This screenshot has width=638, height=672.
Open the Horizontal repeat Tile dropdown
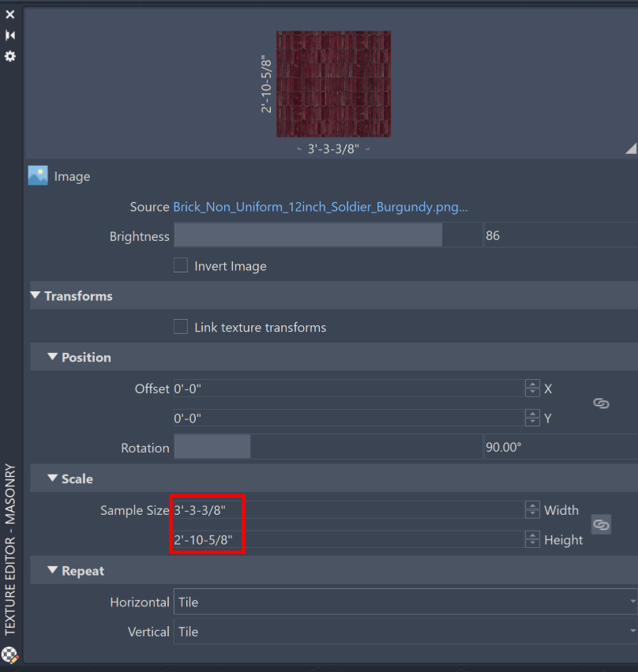pos(403,602)
